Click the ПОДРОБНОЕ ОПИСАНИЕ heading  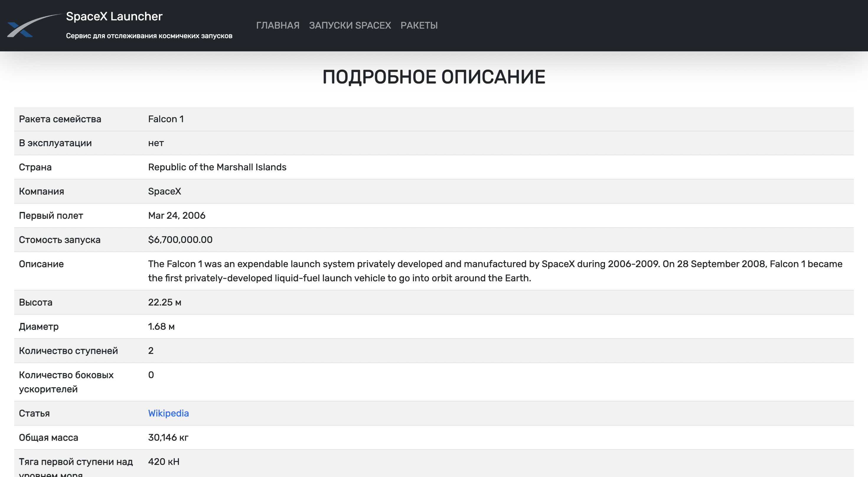click(x=434, y=77)
